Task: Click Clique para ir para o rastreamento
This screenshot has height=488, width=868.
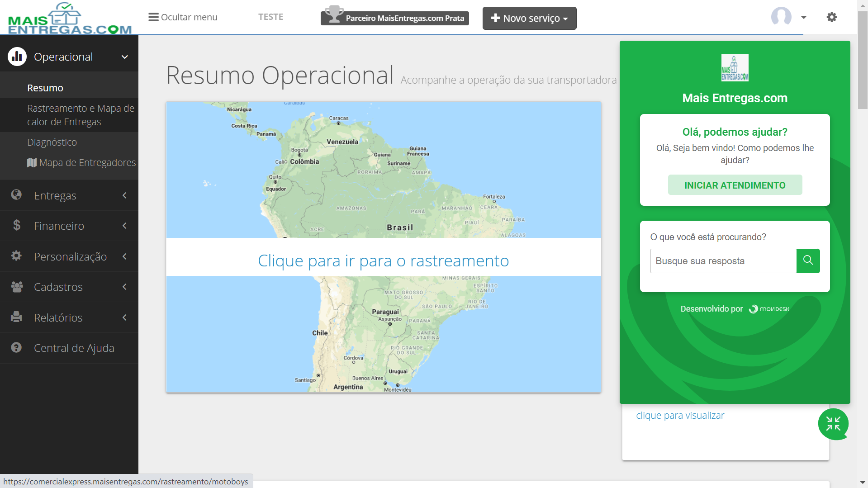Action: (383, 261)
